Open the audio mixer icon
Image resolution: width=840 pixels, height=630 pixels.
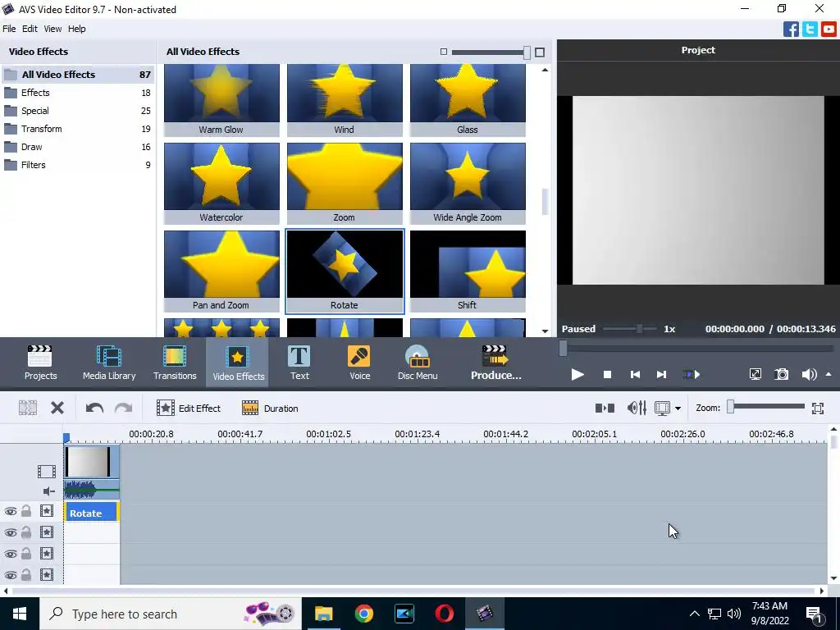(x=637, y=409)
